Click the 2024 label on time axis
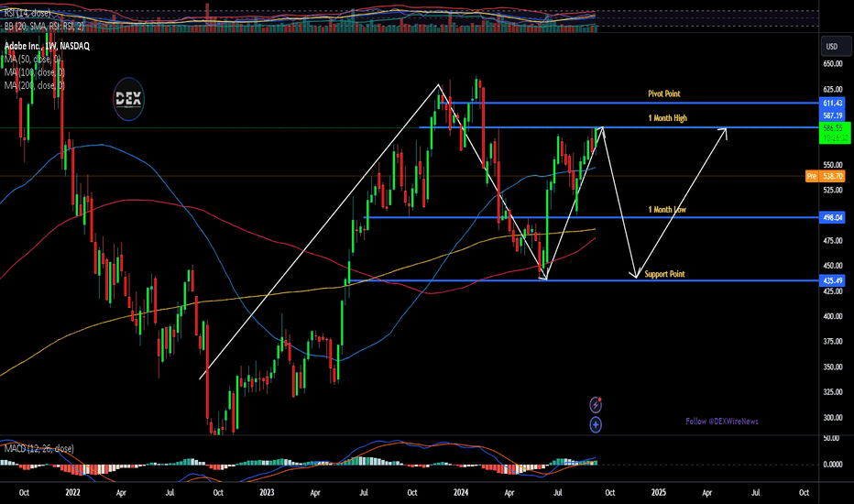This screenshot has width=854, height=504. (x=461, y=493)
